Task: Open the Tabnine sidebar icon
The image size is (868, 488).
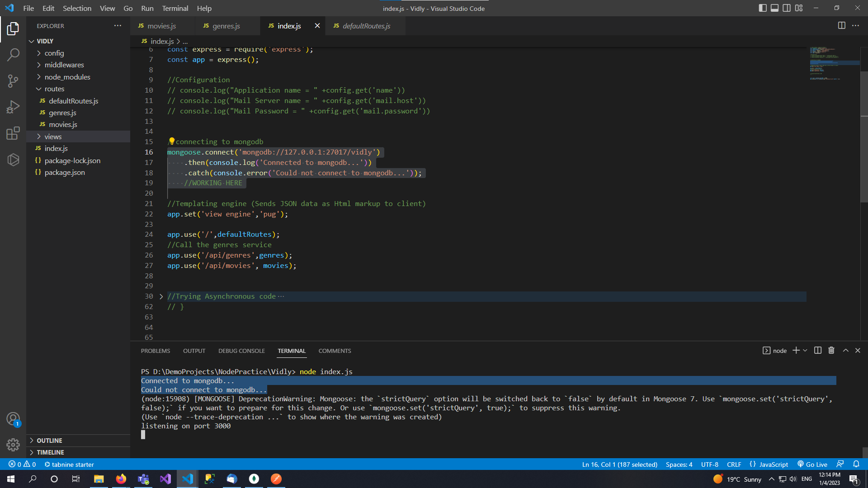Action: tap(13, 160)
